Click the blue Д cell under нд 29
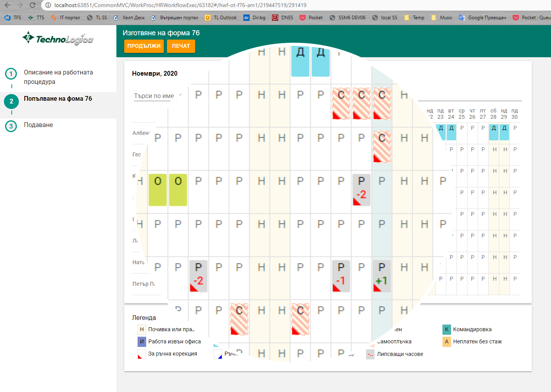Viewport: 551px width, 392px height. tap(504, 132)
